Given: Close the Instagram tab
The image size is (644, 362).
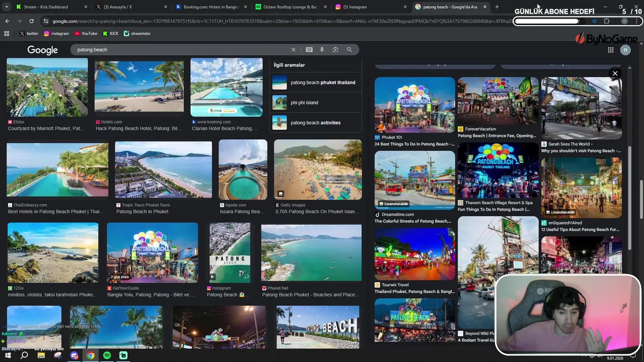Looking at the screenshot, I should (x=405, y=7).
